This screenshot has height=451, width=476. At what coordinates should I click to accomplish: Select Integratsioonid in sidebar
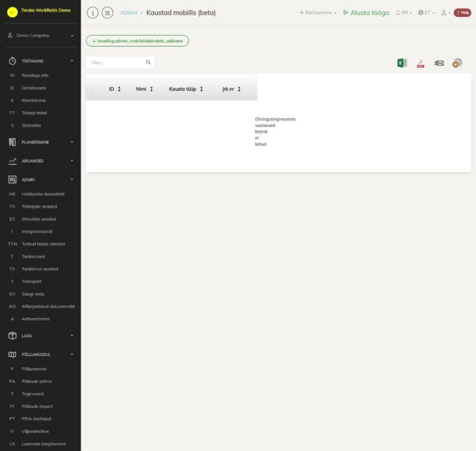click(x=37, y=231)
